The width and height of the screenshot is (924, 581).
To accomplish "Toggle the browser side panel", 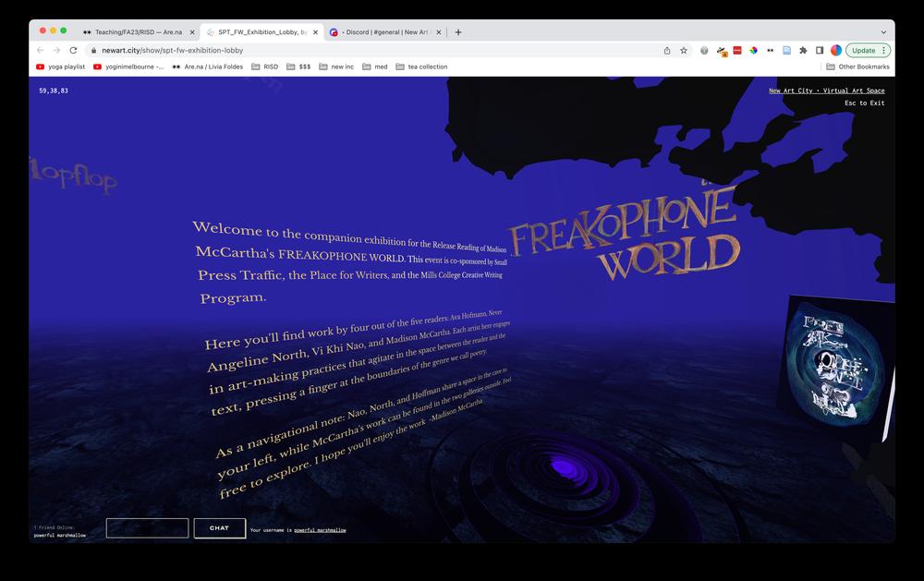I will (x=820, y=51).
